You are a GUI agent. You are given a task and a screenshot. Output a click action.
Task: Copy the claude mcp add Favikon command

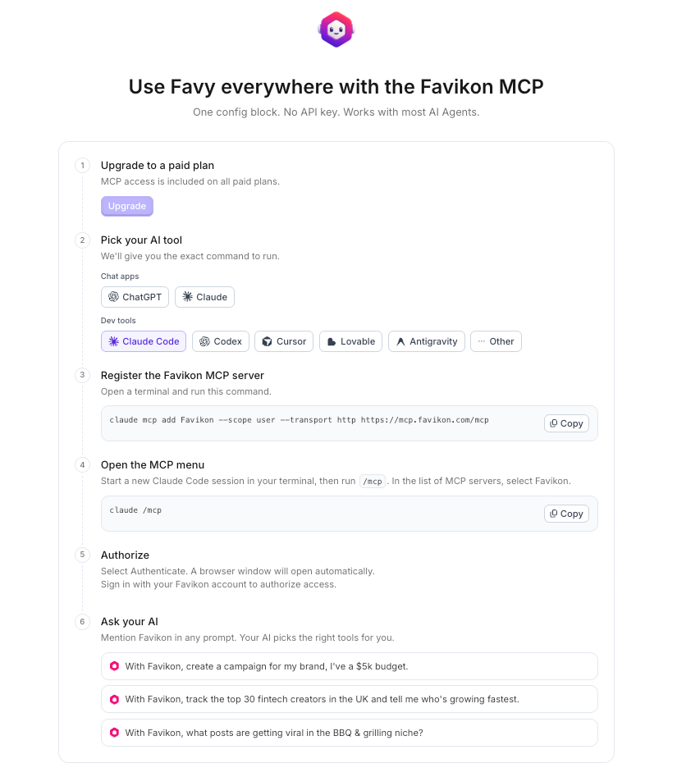[x=566, y=423]
